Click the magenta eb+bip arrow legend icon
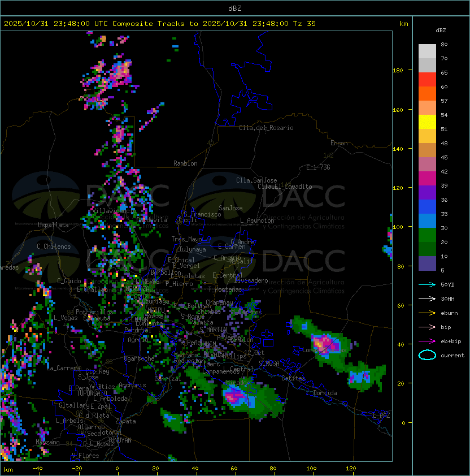The image size is (470, 476). [x=427, y=341]
